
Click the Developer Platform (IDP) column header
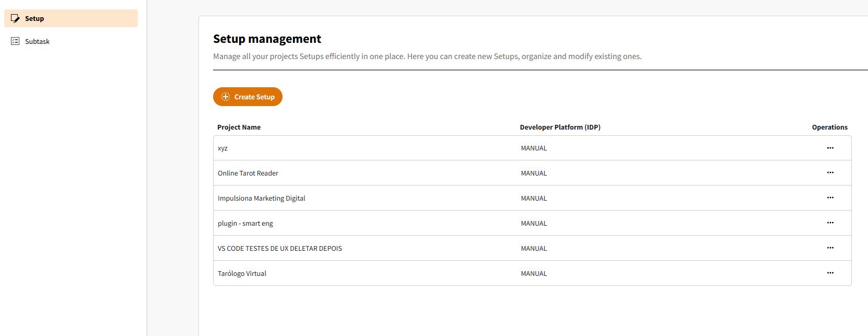pos(560,128)
